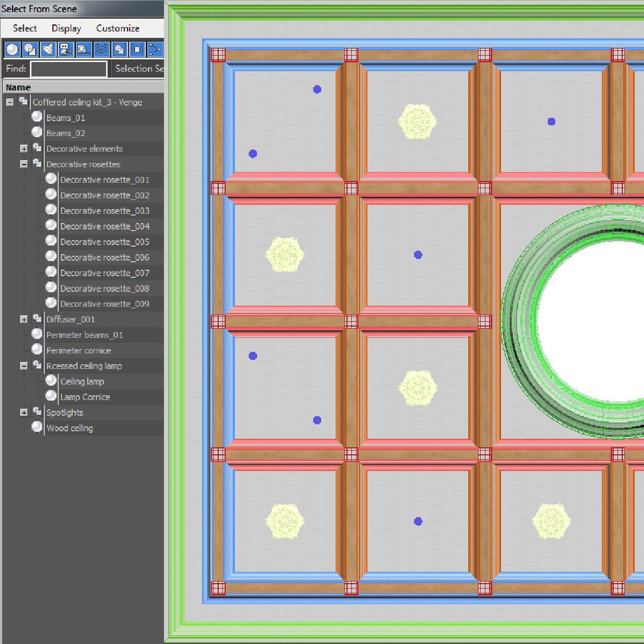This screenshot has width=644, height=644.
Task: Toggle the Display Space Warps filter icon
Action: point(101,49)
